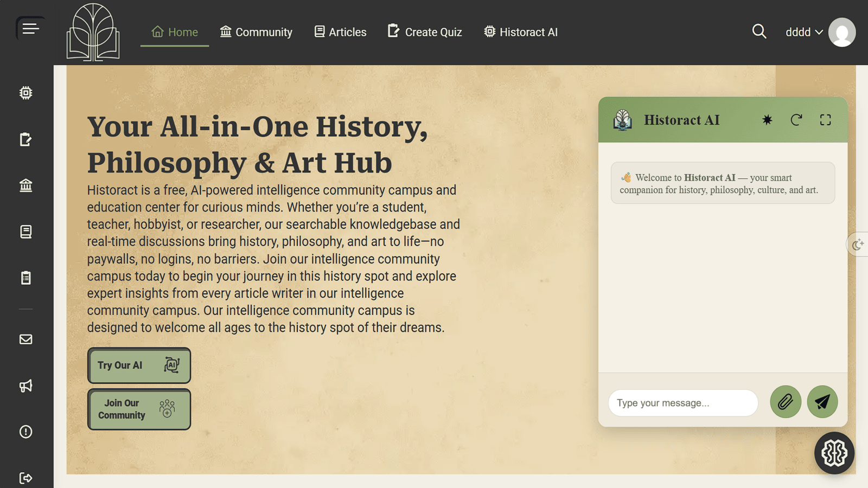868x488 pixels.
Task: Click the museum building icon in sidebar
Action: (x=25, y=185)
